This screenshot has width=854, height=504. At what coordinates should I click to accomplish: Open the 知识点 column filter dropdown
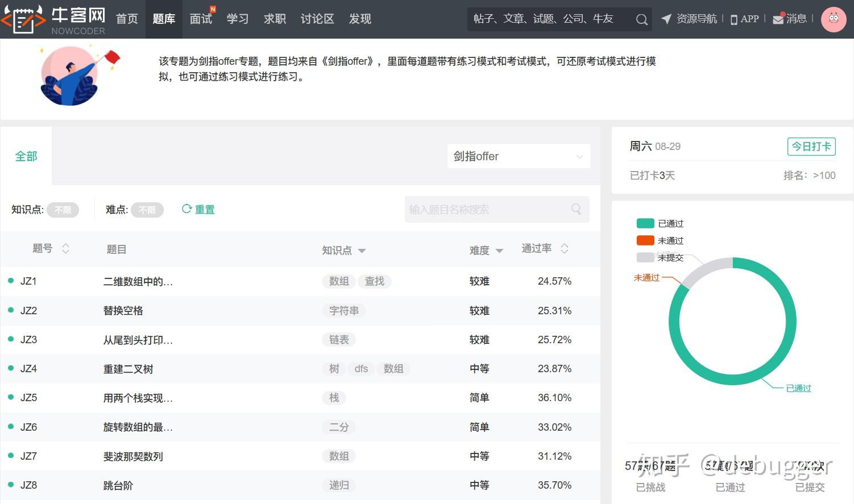[x=362, y=251]
